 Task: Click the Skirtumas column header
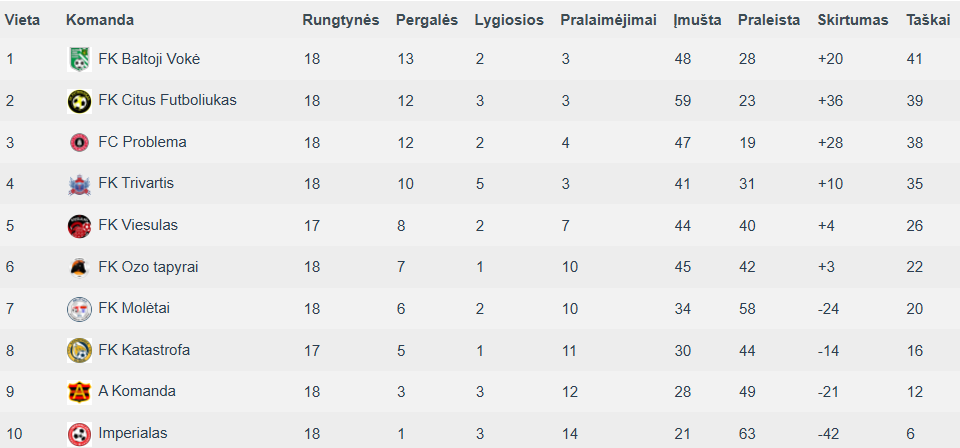pos(853,20)
